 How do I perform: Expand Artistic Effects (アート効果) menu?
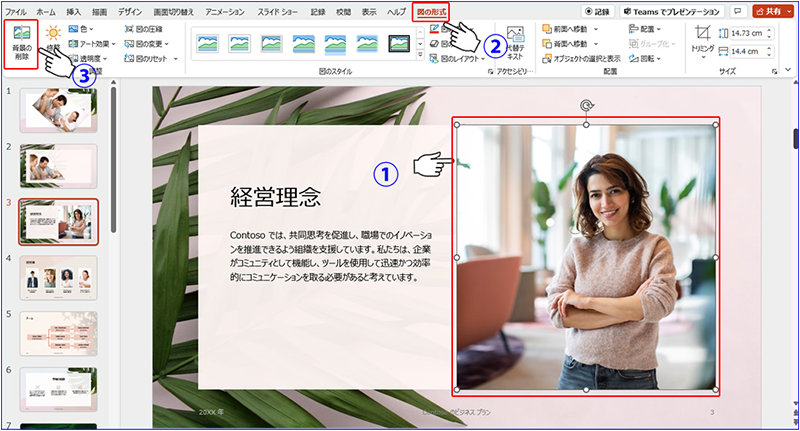(92, 44)
